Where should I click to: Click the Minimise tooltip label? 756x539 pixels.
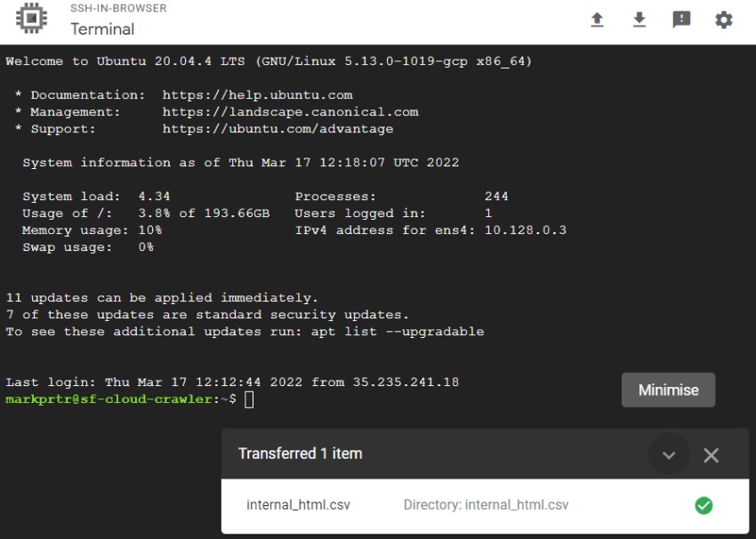coord(668,390)
